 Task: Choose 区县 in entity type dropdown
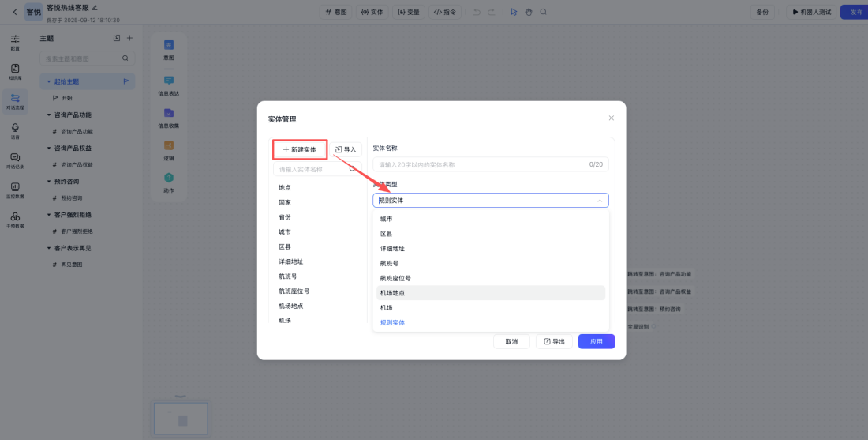[491, 234]
